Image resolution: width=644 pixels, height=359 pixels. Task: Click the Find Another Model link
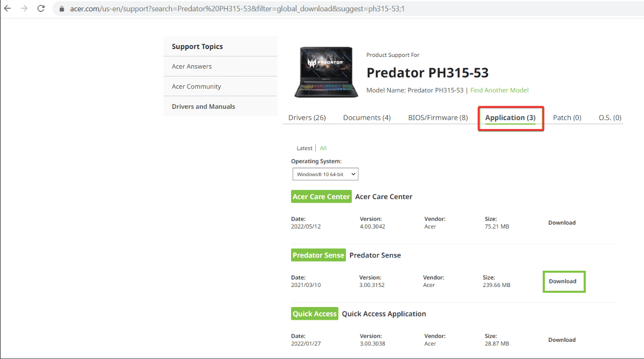click(x=499, y=90)
